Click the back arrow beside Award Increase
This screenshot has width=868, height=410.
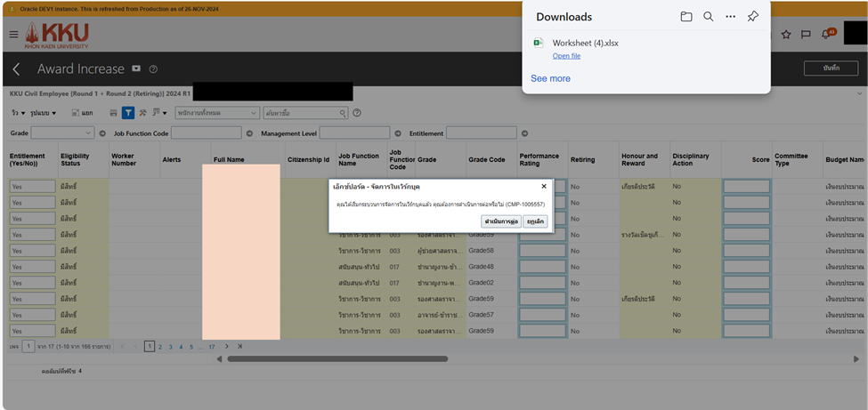(x=16, y=69)
